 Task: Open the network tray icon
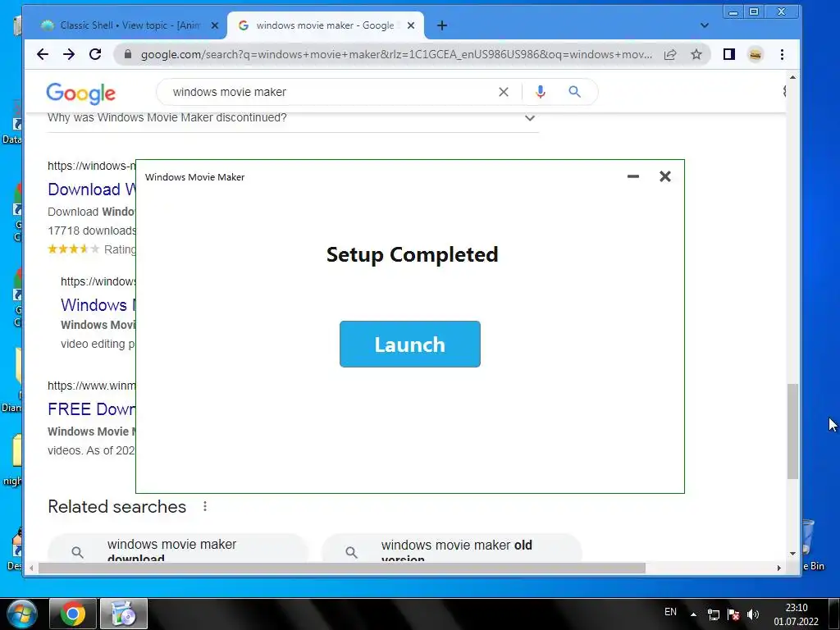tap(714, 614)
